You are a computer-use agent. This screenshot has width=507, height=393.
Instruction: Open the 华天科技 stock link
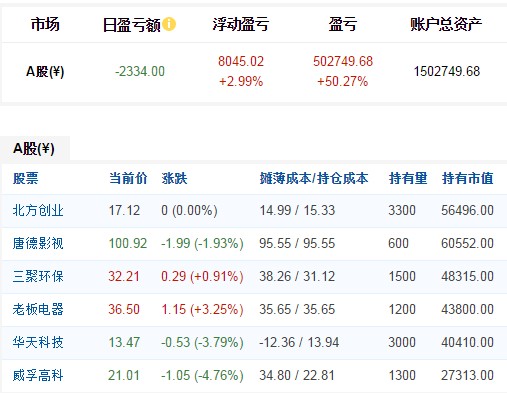pos(38,342)
